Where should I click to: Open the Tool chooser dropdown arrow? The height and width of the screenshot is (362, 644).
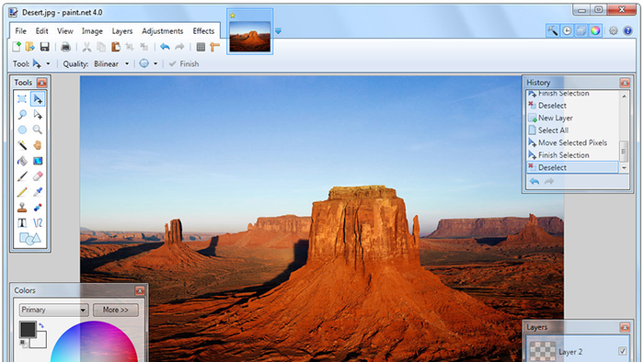[x=48, y=64]
